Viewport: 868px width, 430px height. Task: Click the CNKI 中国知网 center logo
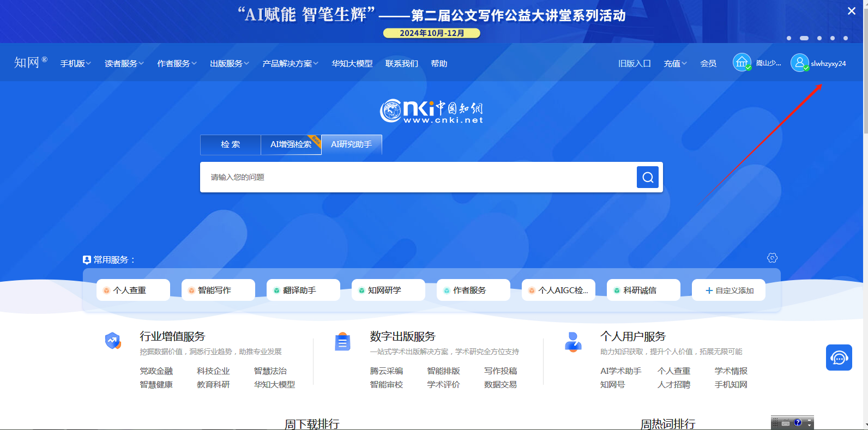point(431,111)
